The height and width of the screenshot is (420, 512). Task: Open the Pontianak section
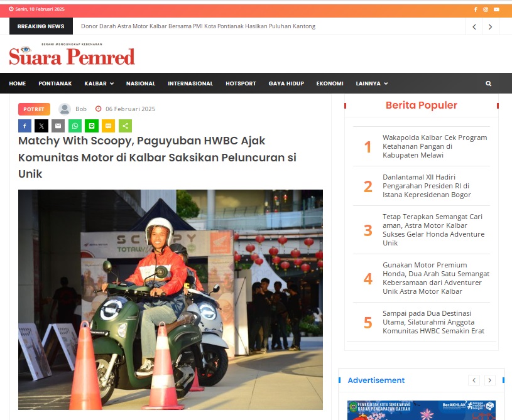[55, 83]
